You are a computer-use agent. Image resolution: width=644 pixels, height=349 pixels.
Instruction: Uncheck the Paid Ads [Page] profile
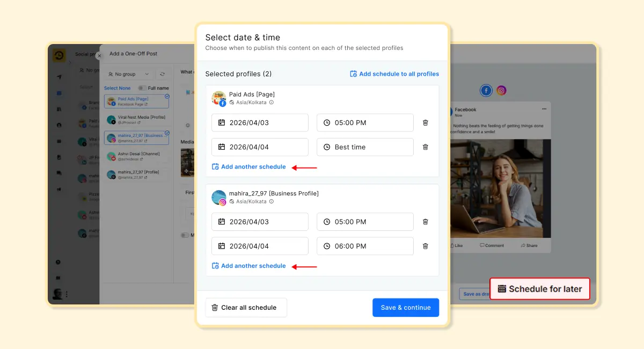167,96
